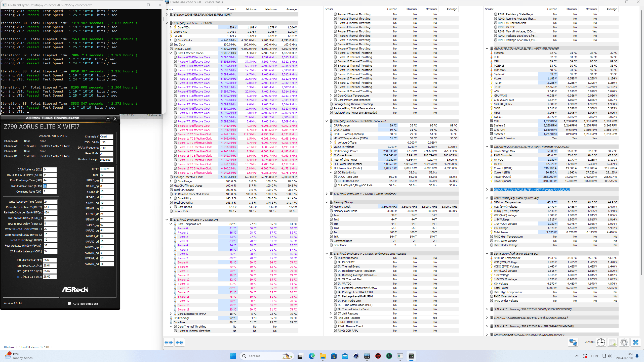Collapse the Memory Timings section
The image size is (644, 362).
tap(327, 202)
